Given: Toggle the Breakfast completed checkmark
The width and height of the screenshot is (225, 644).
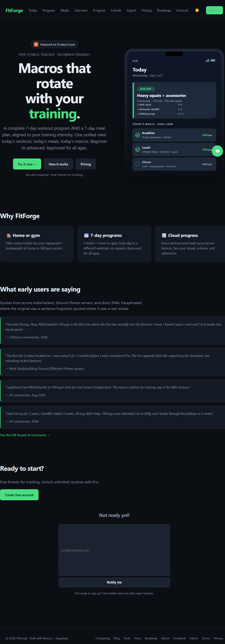Looking at the screenshot, I should click(137, 135).
